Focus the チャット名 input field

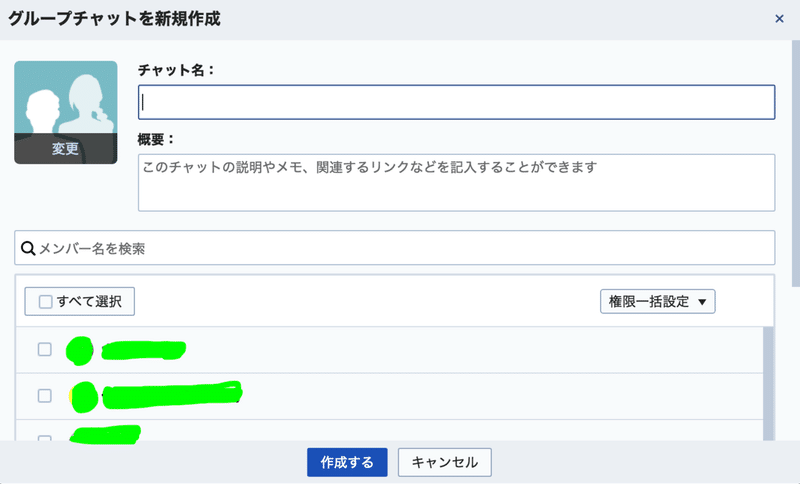click(456, 102)
